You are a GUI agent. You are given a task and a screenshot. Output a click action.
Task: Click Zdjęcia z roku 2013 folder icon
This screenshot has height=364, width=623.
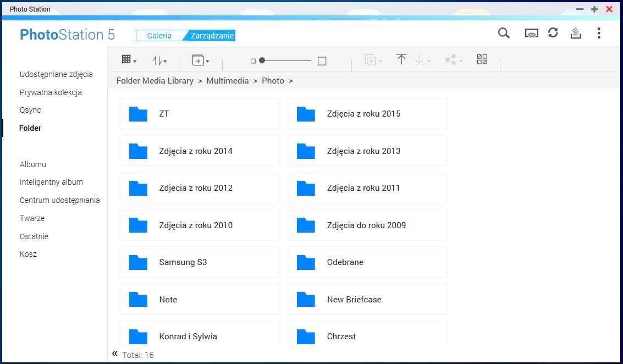click(x=306, y=151)
